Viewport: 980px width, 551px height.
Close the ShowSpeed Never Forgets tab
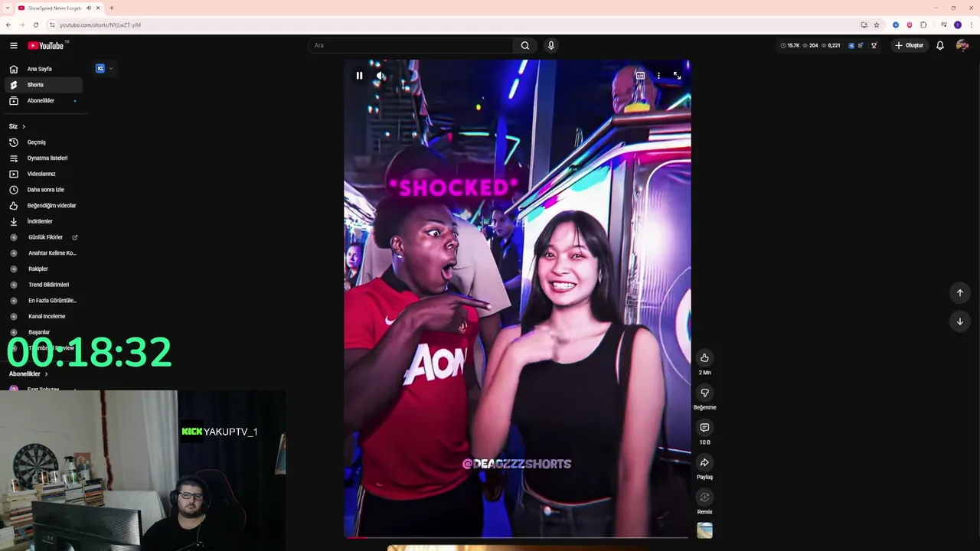tap(98, 8)
